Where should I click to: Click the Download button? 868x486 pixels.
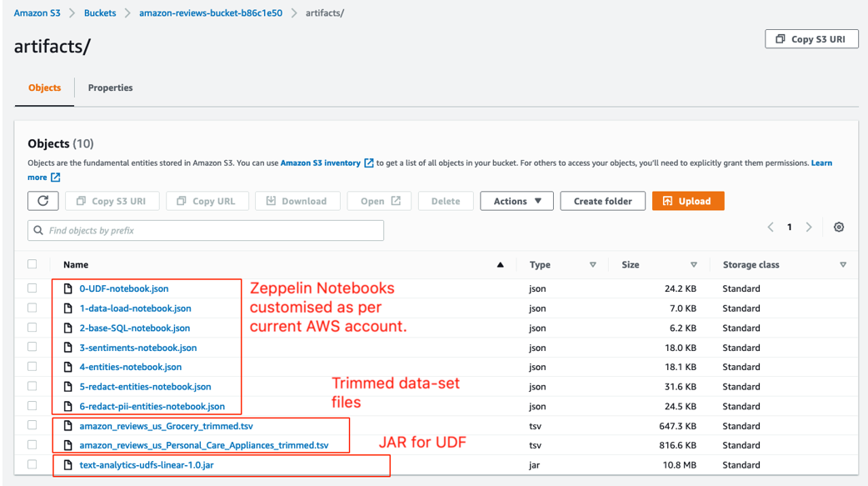coord(298,201)
